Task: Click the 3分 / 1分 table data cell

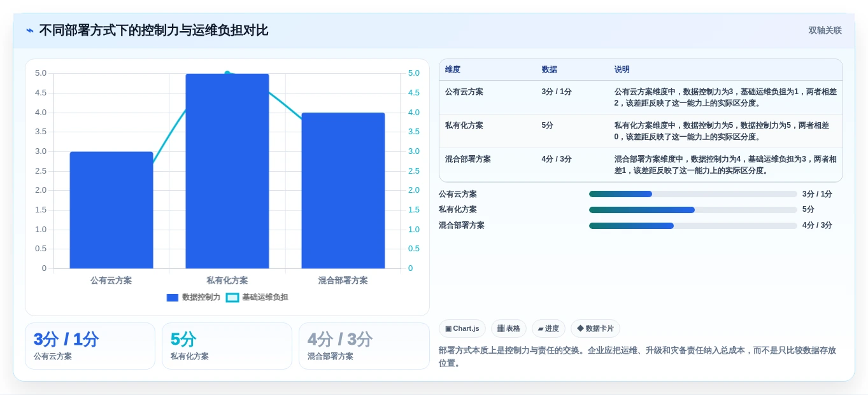Action: 557,92
